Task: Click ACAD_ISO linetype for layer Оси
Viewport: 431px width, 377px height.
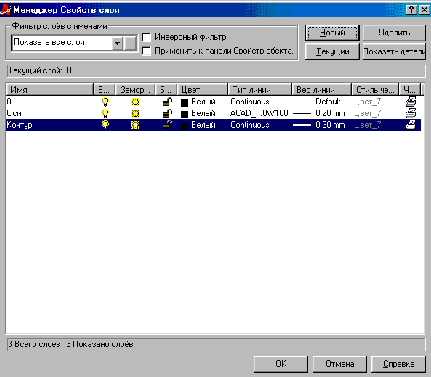Action: [259, 113]
